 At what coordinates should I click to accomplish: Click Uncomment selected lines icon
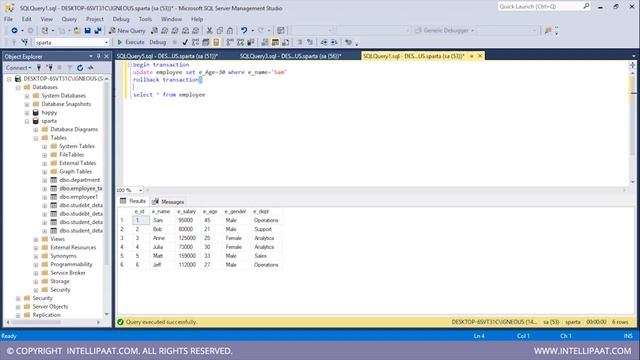310,42
